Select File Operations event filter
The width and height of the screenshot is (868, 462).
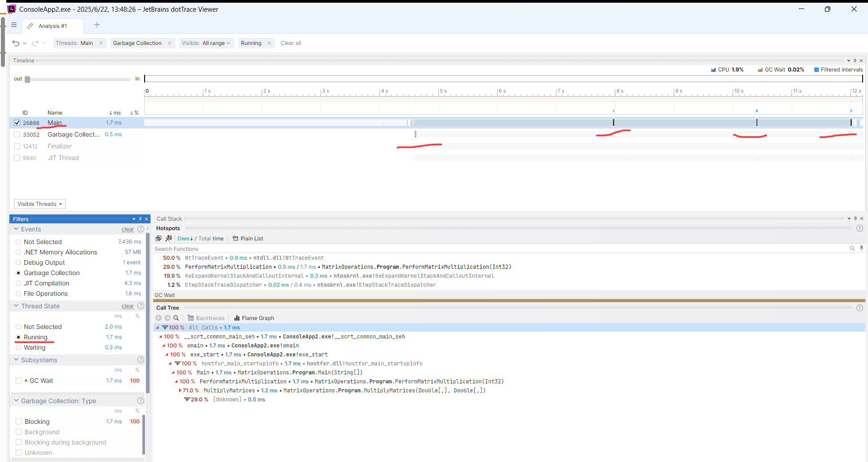point(18,293)
